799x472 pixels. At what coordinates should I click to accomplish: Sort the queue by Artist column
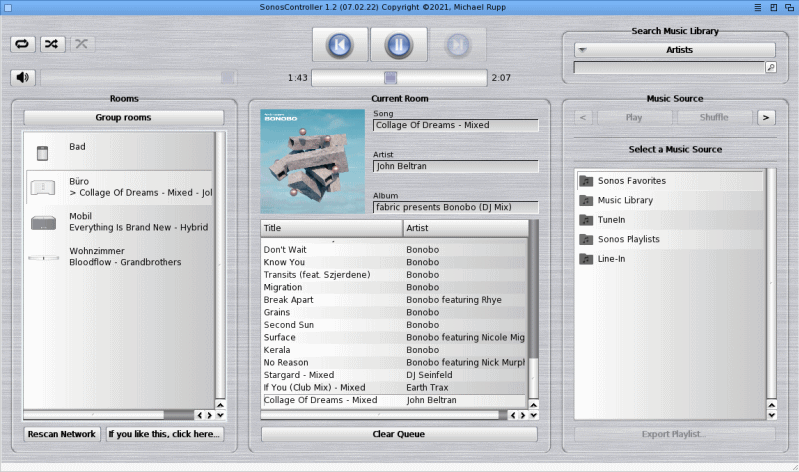464,228
